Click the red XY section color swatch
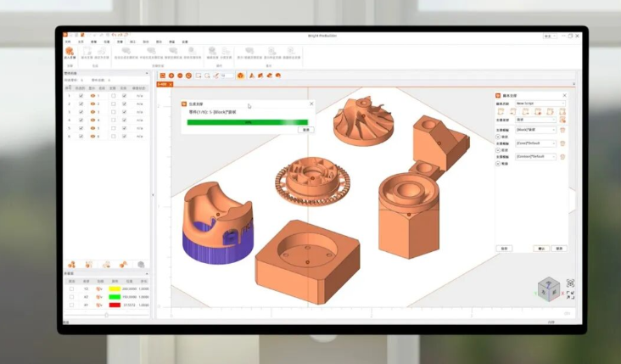The height and width of the screenshot is (364, 621). (x=115, y=305)
